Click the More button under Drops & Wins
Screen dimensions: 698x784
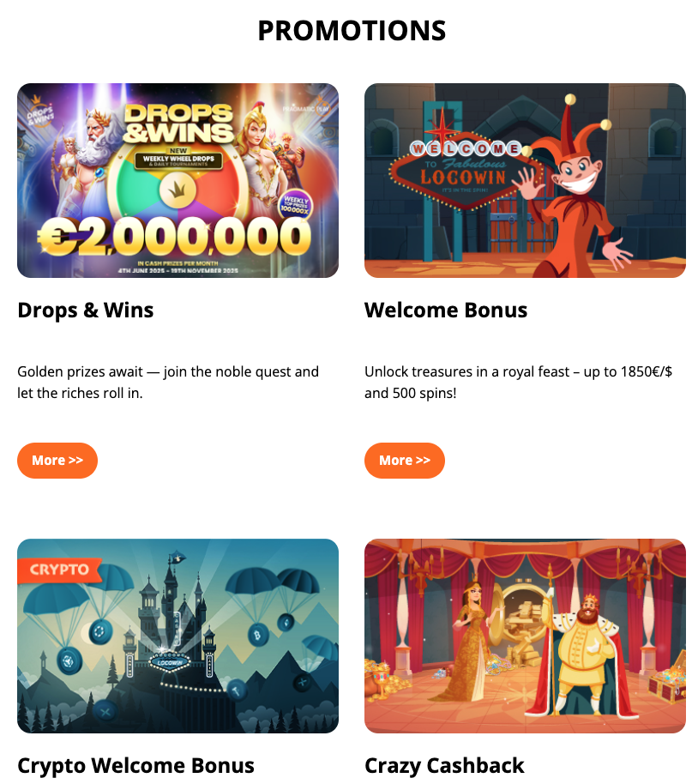tap(57, 461)
